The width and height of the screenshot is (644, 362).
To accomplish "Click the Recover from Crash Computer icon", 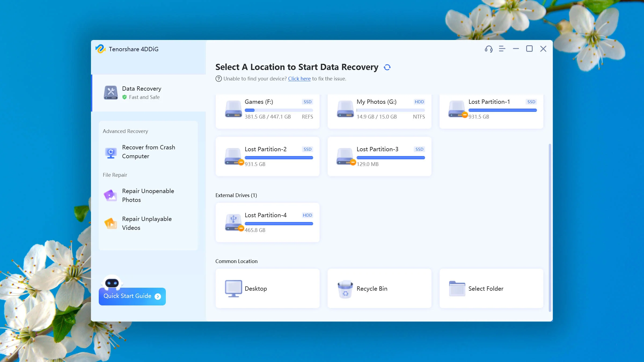I will pyautogui.click(x=111, y=152).
